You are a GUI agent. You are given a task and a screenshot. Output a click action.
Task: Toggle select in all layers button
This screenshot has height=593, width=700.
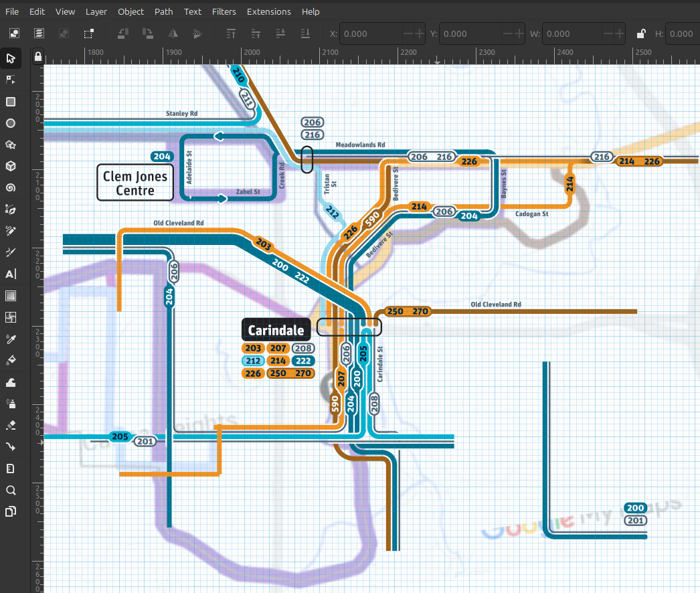[39, 33]
